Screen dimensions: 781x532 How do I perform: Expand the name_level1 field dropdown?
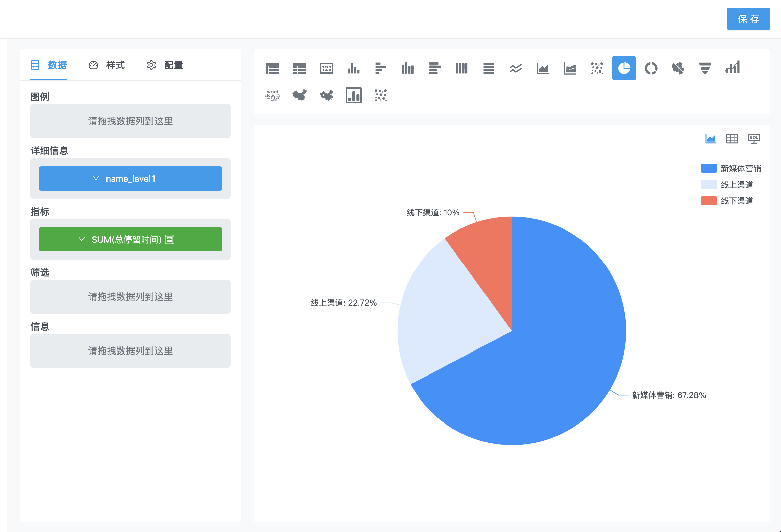tap(96, 178)
